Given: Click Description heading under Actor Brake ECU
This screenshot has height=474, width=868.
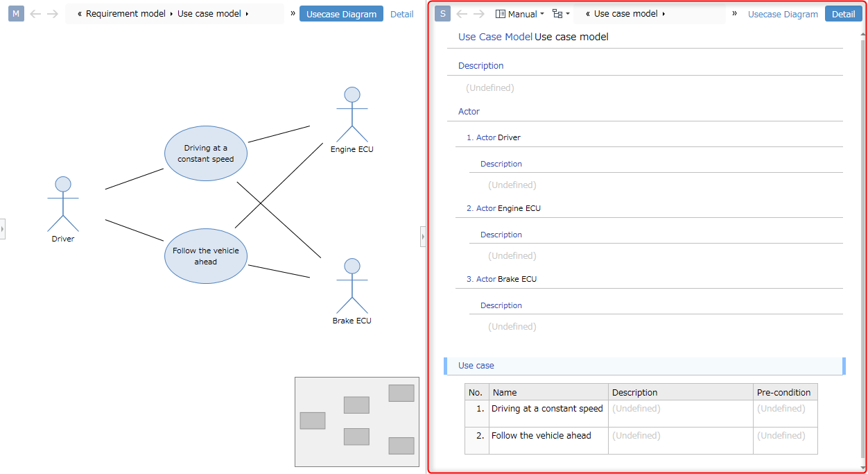Looking at the screenshot, I should point(501,306).
